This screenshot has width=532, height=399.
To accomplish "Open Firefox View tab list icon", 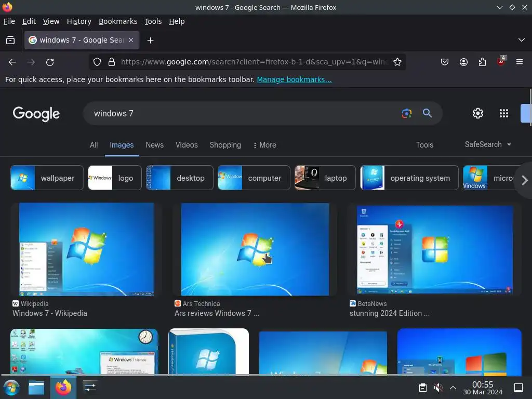I will tap(10, 41).
